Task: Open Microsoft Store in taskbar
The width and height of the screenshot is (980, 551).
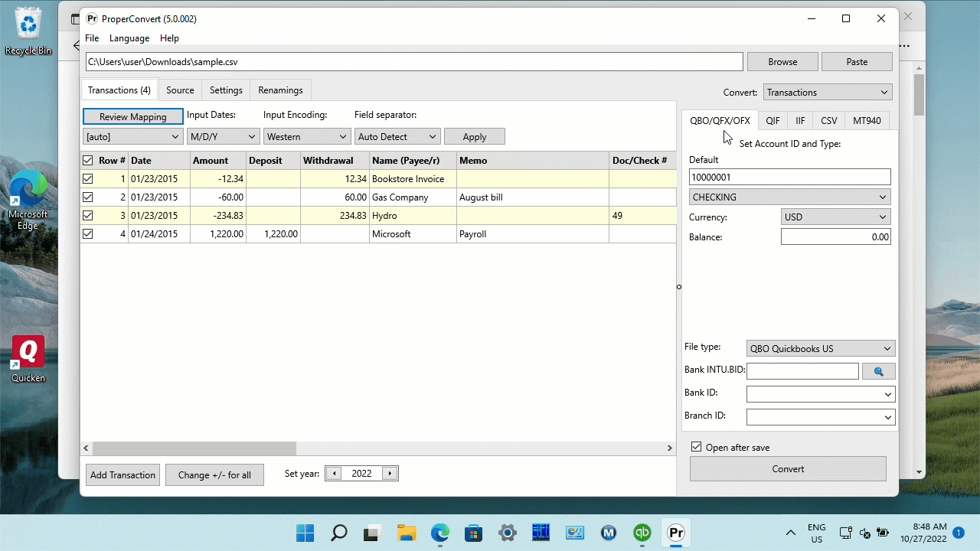Action: click(x=474, y=533)
